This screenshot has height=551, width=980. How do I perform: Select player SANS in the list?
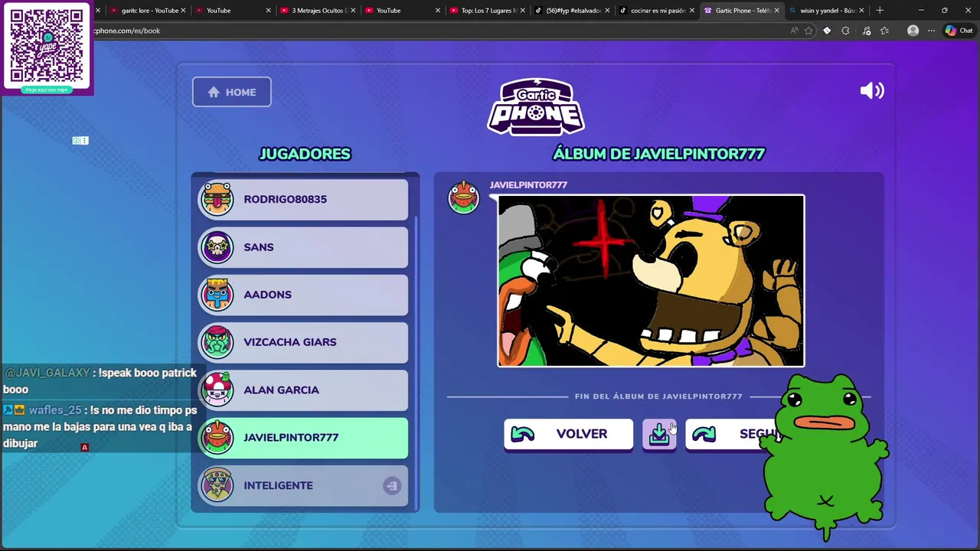(304, 247)
